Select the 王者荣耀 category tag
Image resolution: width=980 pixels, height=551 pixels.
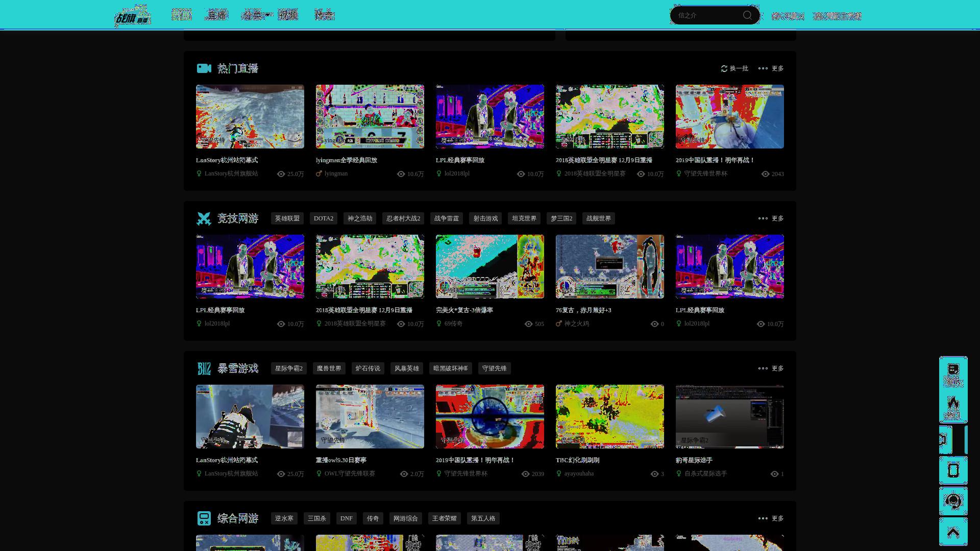(x=445, y=518)
